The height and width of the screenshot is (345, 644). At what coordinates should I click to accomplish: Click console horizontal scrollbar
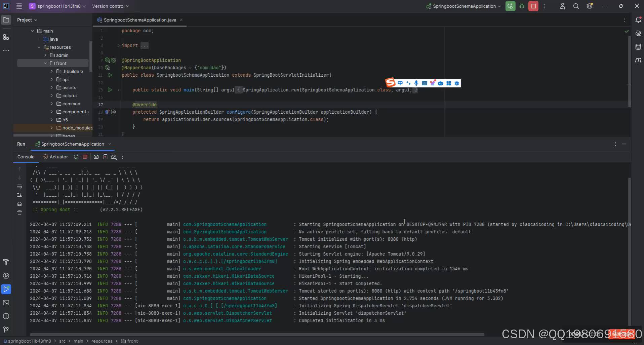257,335
